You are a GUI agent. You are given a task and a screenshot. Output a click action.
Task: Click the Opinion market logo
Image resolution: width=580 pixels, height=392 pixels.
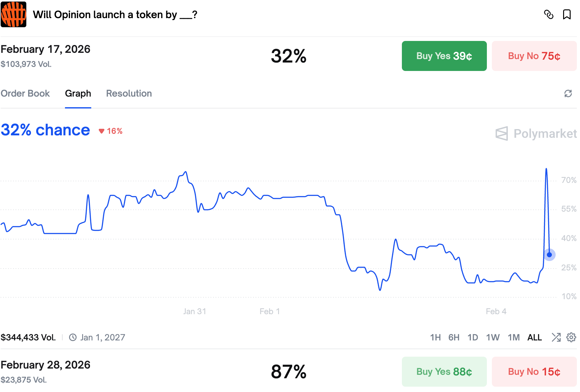click(13, 14)
